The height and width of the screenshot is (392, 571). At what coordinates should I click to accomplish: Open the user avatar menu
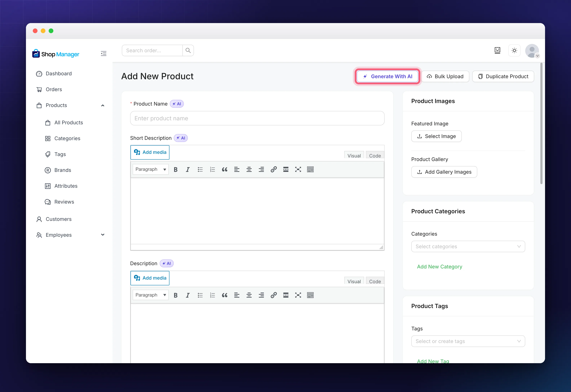[532, 51]
